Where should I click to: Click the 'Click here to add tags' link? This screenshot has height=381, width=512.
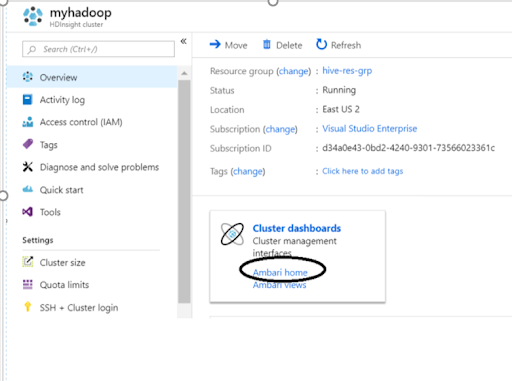click(x=363, y=171)
